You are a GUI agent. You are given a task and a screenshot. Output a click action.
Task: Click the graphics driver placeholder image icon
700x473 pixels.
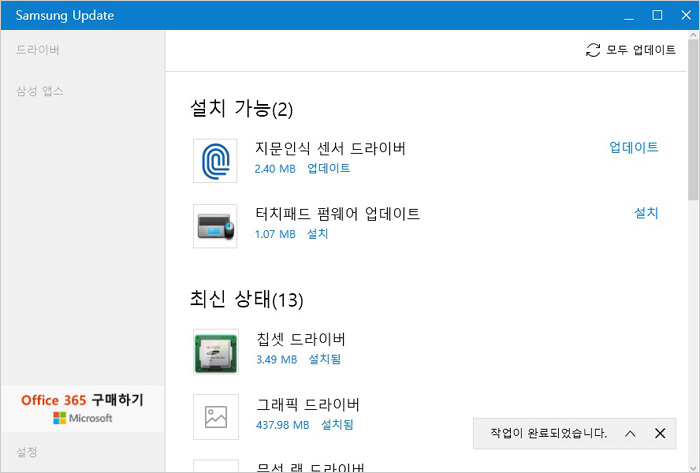coord(216,417)
